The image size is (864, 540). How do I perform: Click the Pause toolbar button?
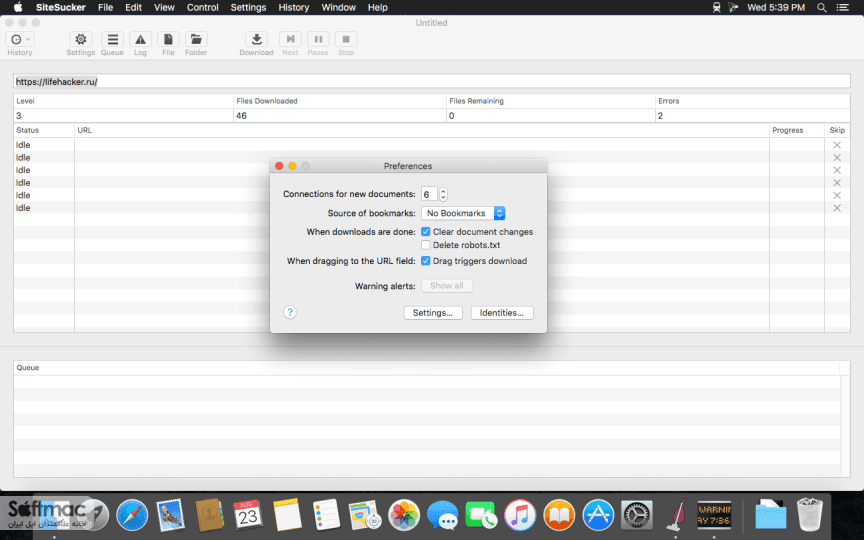[318, 39]
